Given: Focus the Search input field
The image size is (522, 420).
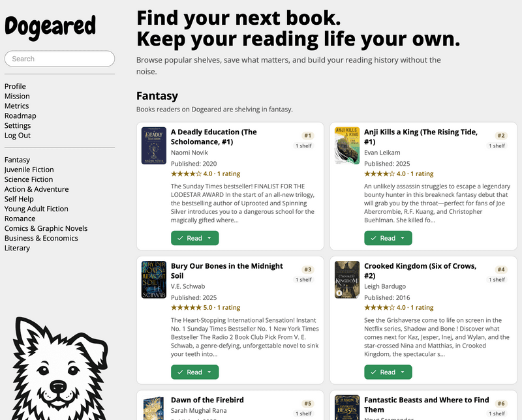Looking at the screenshot, I should pos(59,59).
